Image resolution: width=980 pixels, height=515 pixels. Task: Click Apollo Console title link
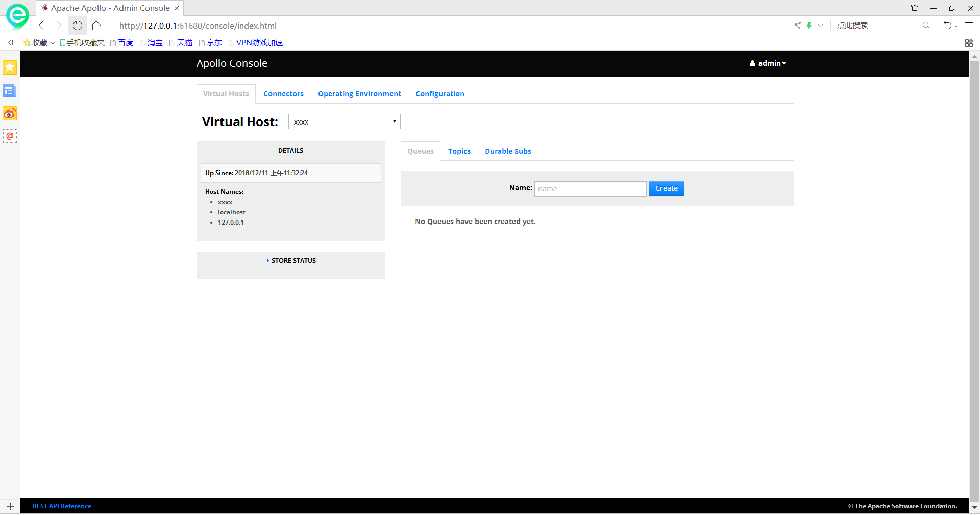(232, 63)
